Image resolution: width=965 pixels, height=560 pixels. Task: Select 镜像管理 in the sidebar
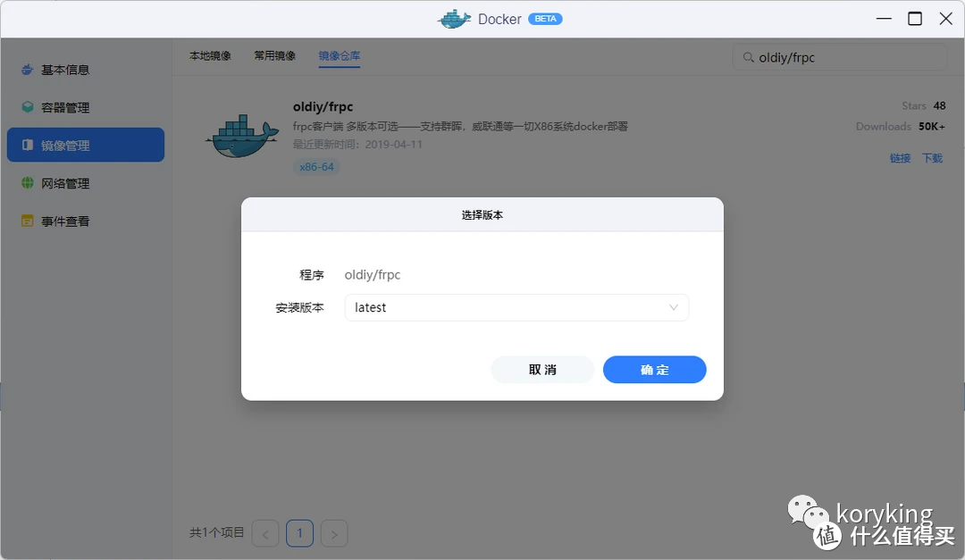pyautogui.click(x=86, y=145)
